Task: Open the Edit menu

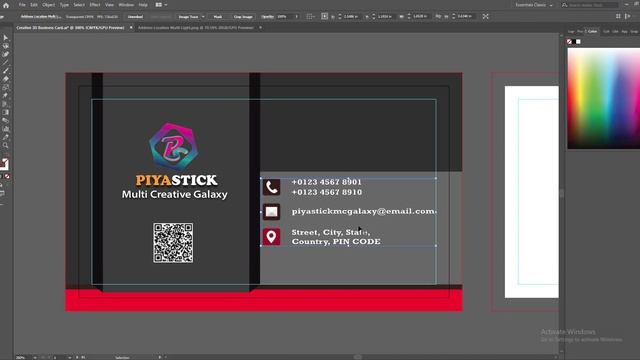Action: coord(34,5)
